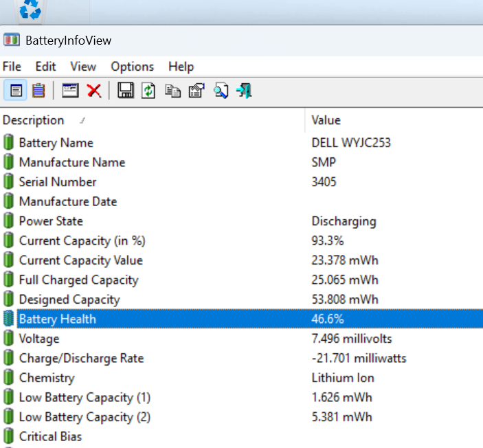483x448 pixels.
Task: Open the View menu
Action: coord(83,67)
